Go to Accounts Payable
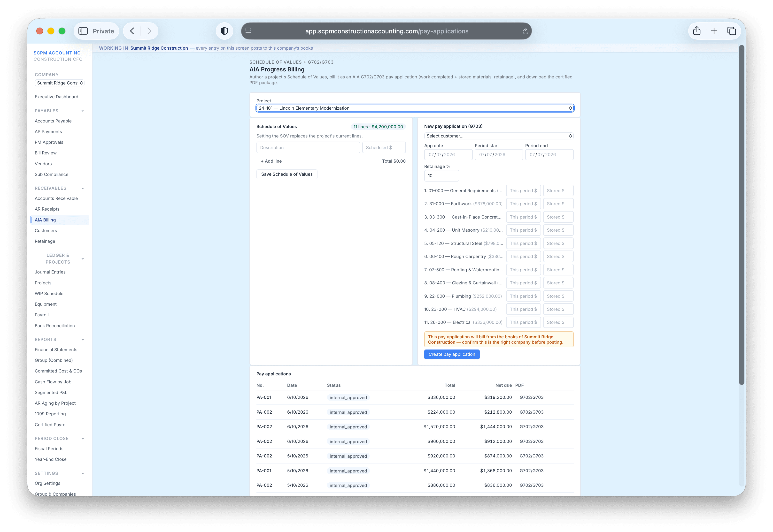Screen dimensions: 773x532 pos(53,121)
